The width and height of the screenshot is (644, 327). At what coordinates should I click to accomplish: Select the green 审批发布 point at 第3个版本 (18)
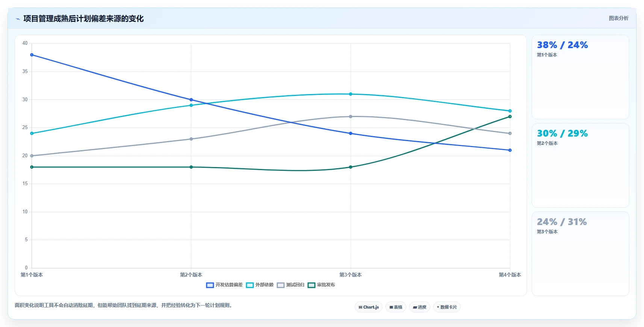coord(351,167)
